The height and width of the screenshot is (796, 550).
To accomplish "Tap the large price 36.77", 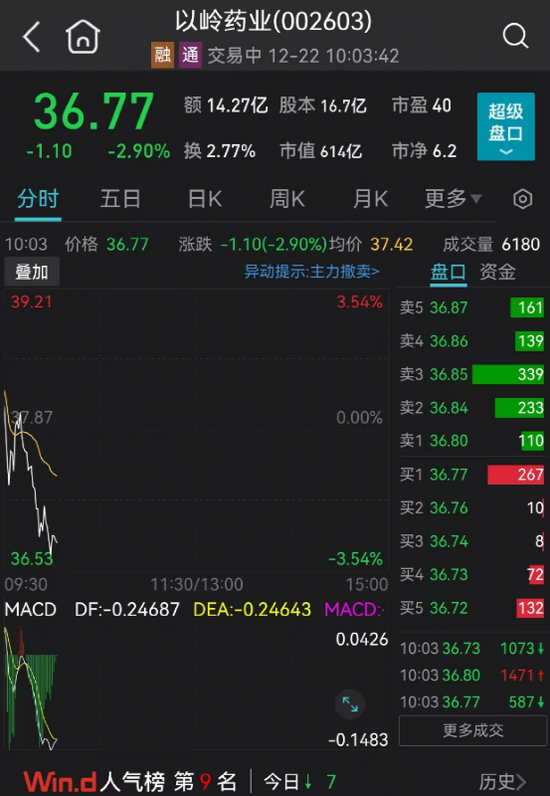I will tap(93, 111).
